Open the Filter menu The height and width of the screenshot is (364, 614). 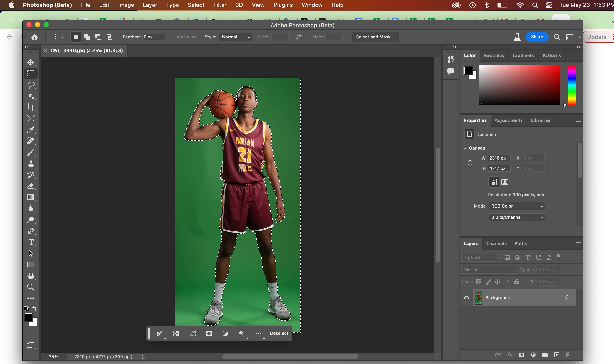(x=219, y=5)
